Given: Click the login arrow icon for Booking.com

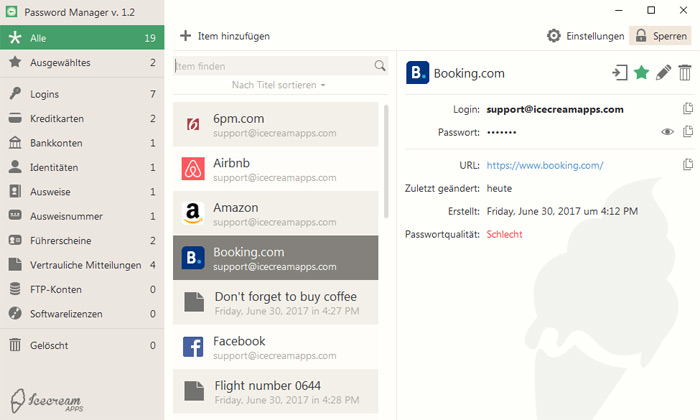Looking at the screenshot, I should pyautogui.click(x=620, y=73).
